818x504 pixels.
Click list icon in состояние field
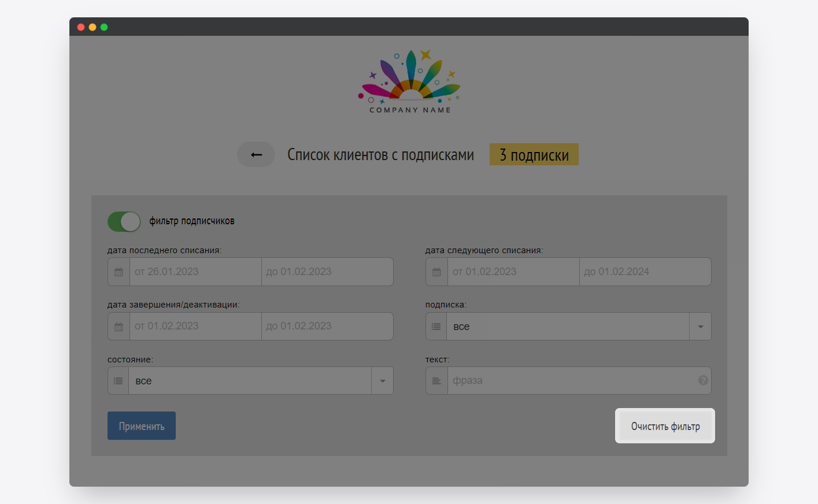click(119, 381)
